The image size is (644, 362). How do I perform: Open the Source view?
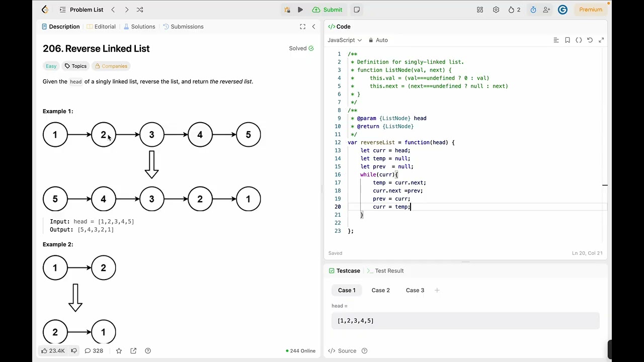(x=342, y=351)
